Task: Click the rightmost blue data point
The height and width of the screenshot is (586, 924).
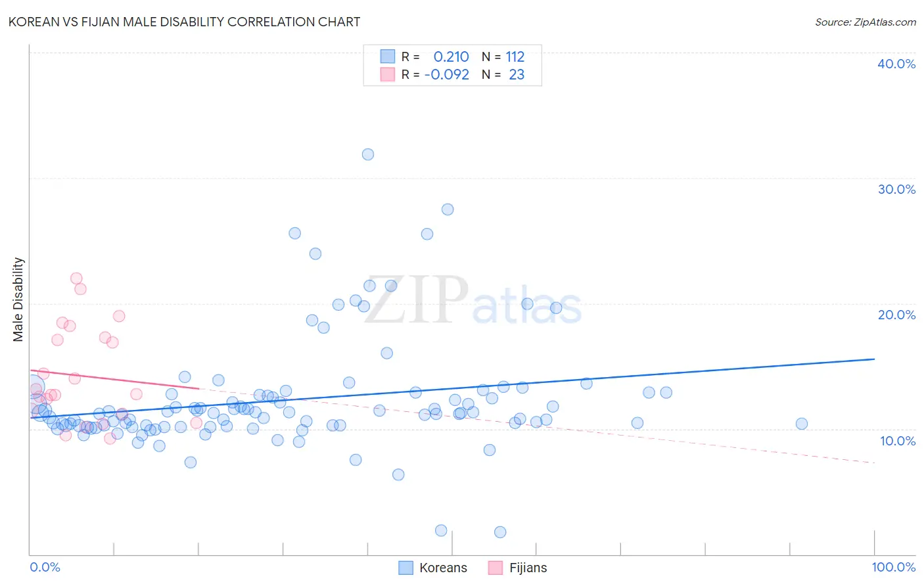Action: (x=802, y=424)
